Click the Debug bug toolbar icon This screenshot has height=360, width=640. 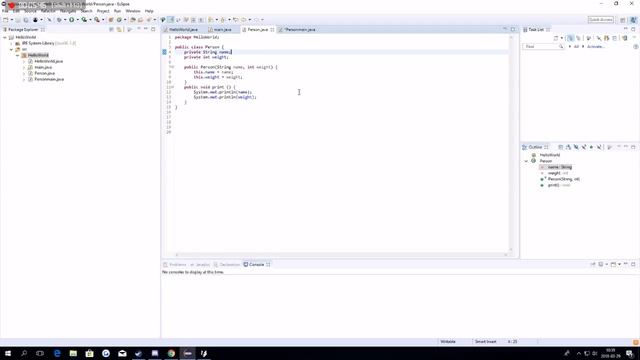(x=59, y=20)
